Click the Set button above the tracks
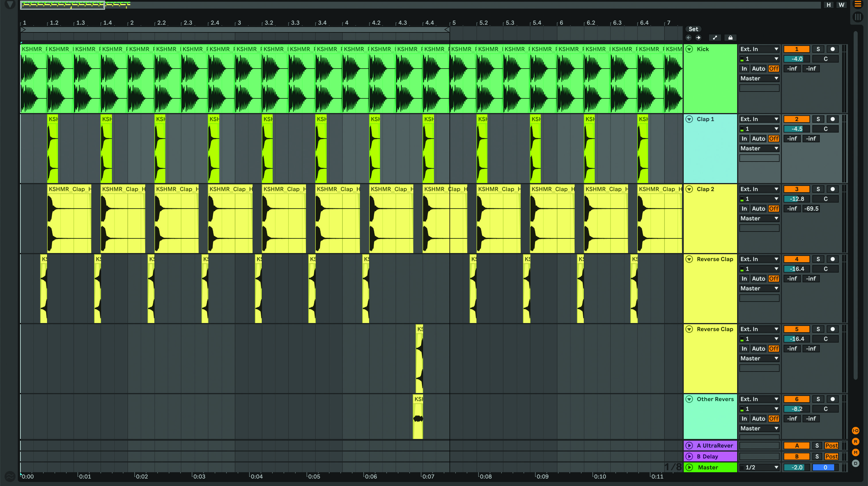The image size is (868, 486). click(693, 29)
